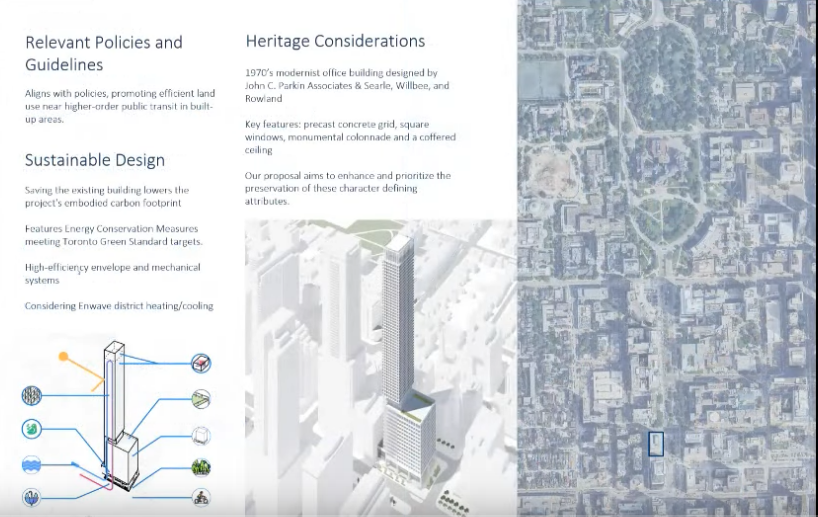Select the green trees icon
Image resolution: width=818 pixels, height=517 pixels.
coord(201,466)
